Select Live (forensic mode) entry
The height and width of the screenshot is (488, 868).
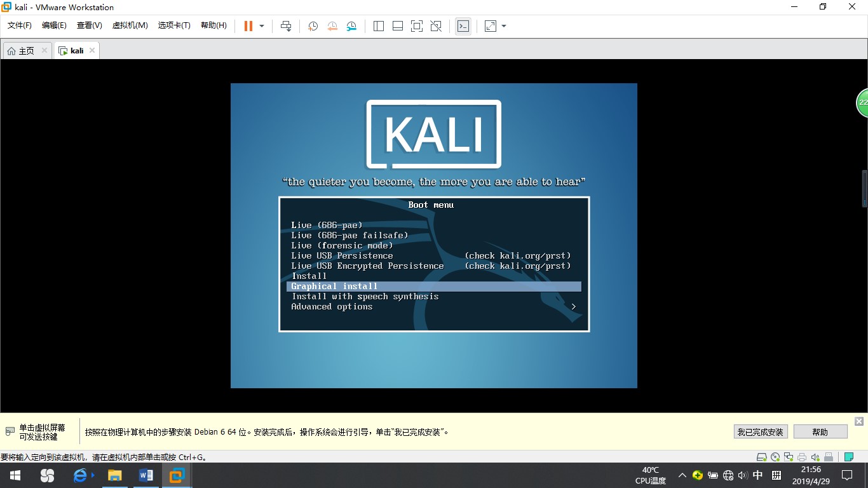pos(342,245)
